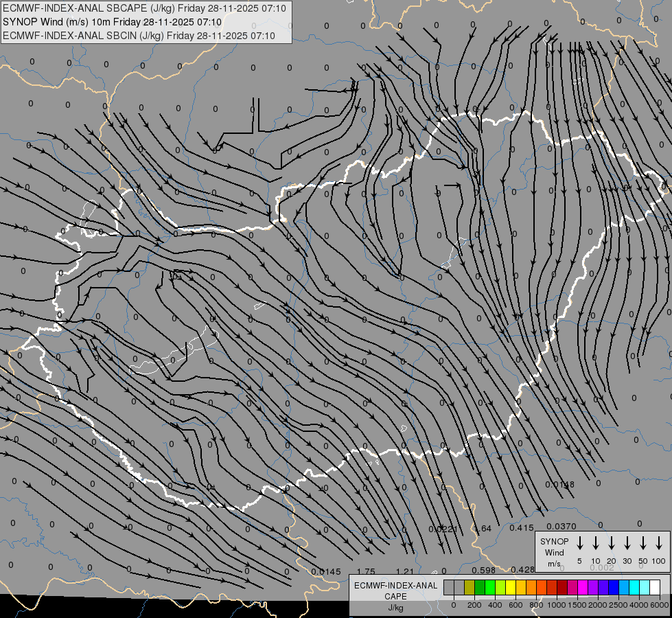
Task: Click the 50 m/s wind arrow icon
Action: (x=643, y=543)
